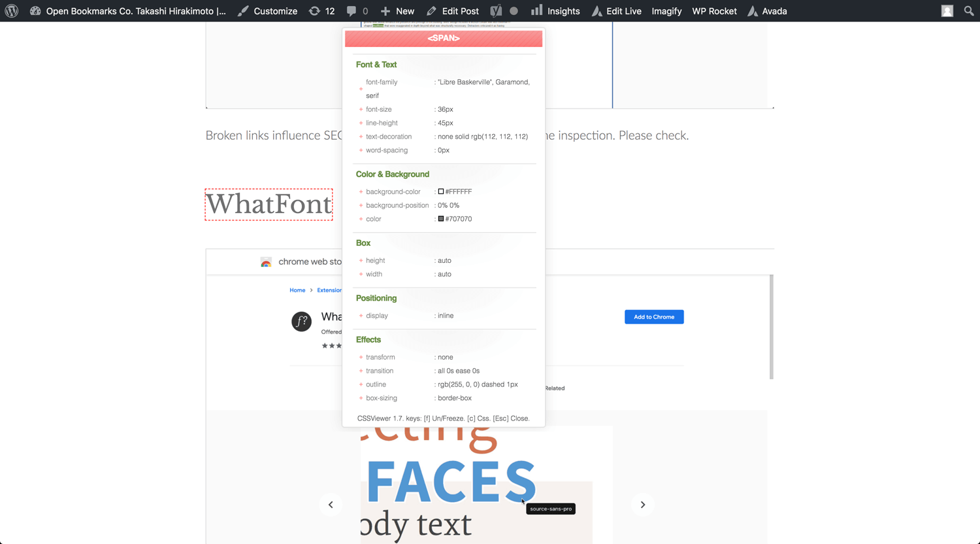Open the Imagify menu

[x=666, y=11]
